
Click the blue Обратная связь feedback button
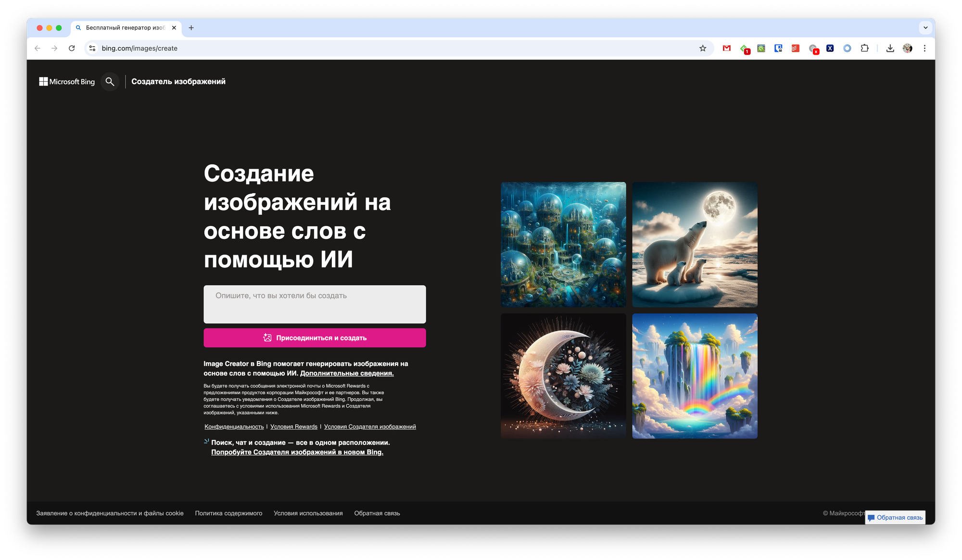click(x=895, y=518)
